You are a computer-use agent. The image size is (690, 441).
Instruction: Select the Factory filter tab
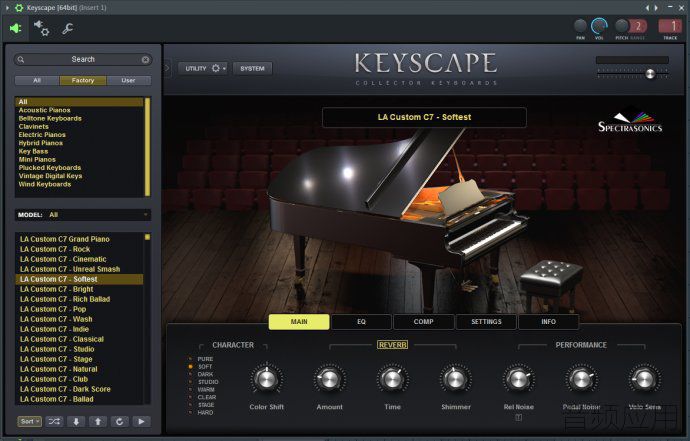click(83, 81)
